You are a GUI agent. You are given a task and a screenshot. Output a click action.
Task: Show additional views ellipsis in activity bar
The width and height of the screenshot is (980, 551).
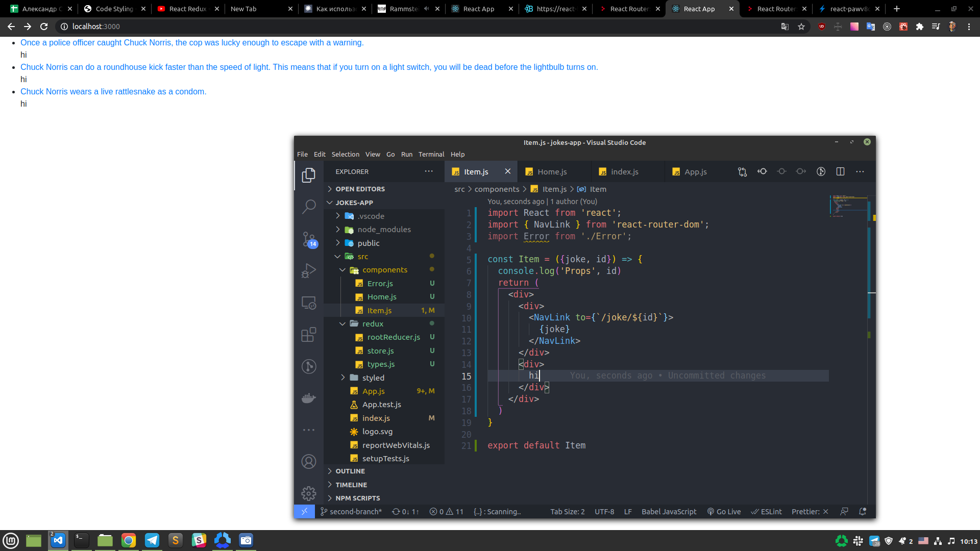(308, 430)
